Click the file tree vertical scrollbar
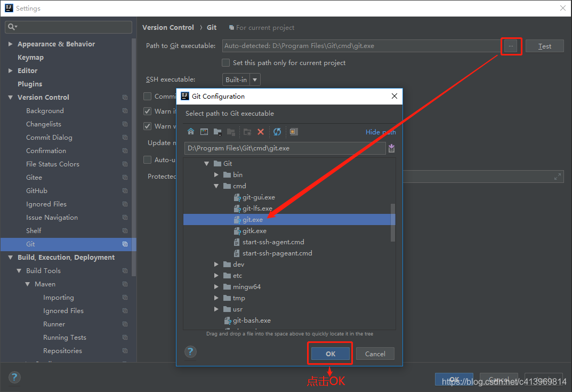Viewport: 572px width, 392px height. click(393, 222)
